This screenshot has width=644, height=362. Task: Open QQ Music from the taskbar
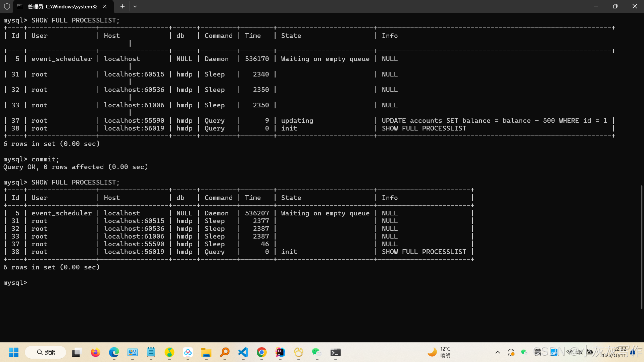[169, 352]
